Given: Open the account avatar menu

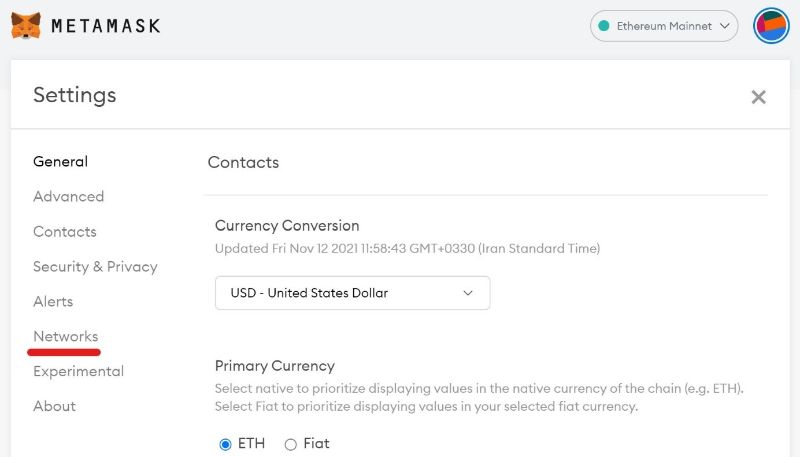Looking at the screenshot, I should click(x=771, y=26).
